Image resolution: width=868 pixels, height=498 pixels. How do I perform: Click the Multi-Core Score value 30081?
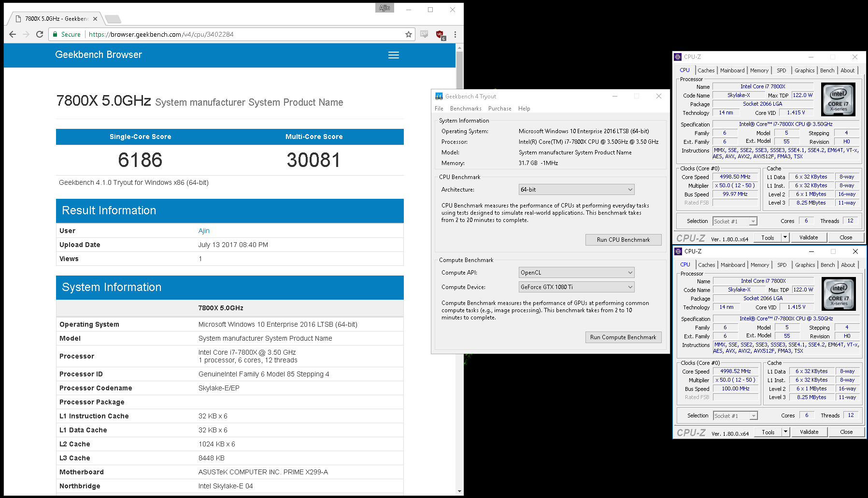tap(313, 160)
